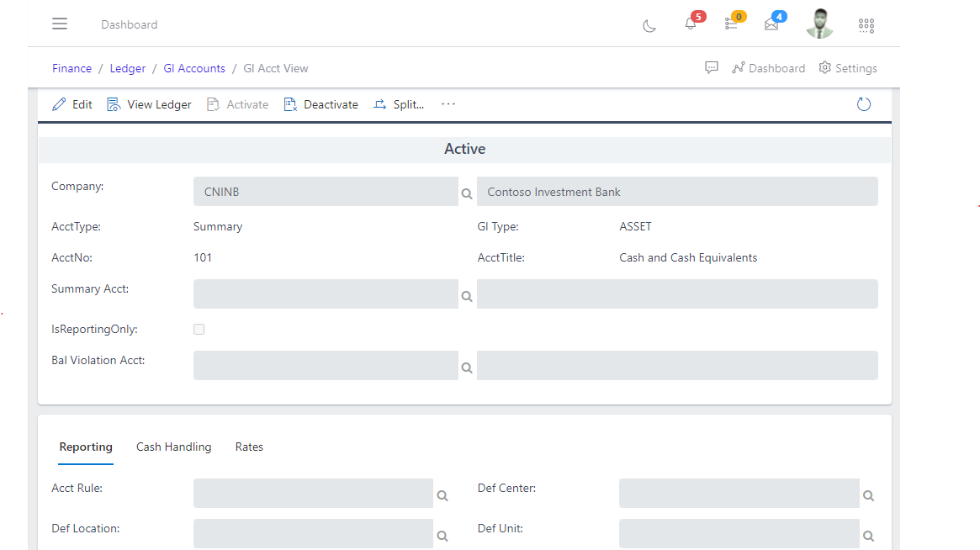Viewport: 980px width, 550px height.
Task: Click the refresh icon on the toolbar
Action: click(x=863, y=104)
